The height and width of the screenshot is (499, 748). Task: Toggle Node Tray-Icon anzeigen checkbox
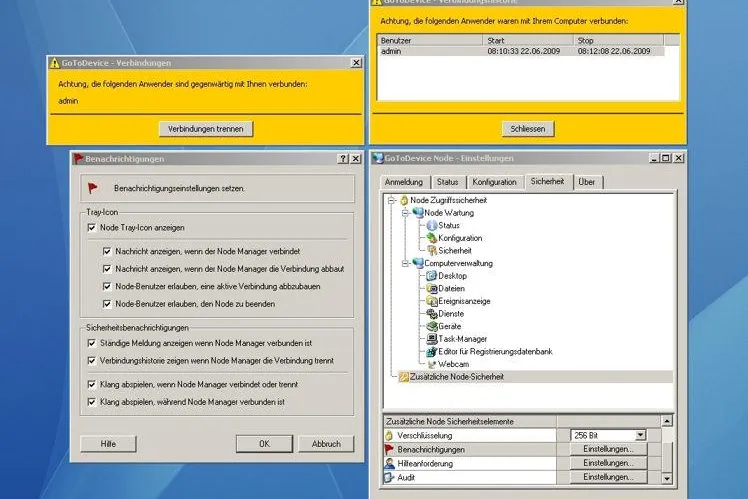(x=92, y=228)
